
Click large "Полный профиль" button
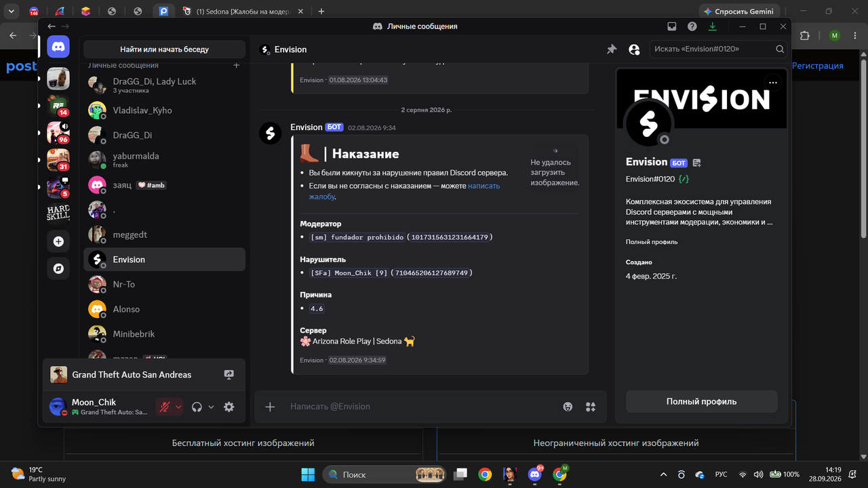(701, 401)
